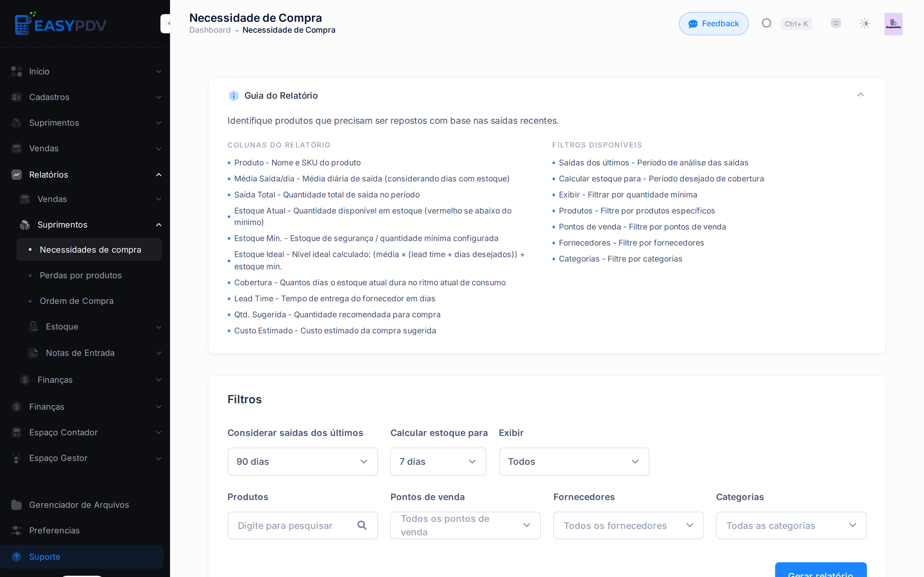Open Perdas por produtos report

point(81,275)
